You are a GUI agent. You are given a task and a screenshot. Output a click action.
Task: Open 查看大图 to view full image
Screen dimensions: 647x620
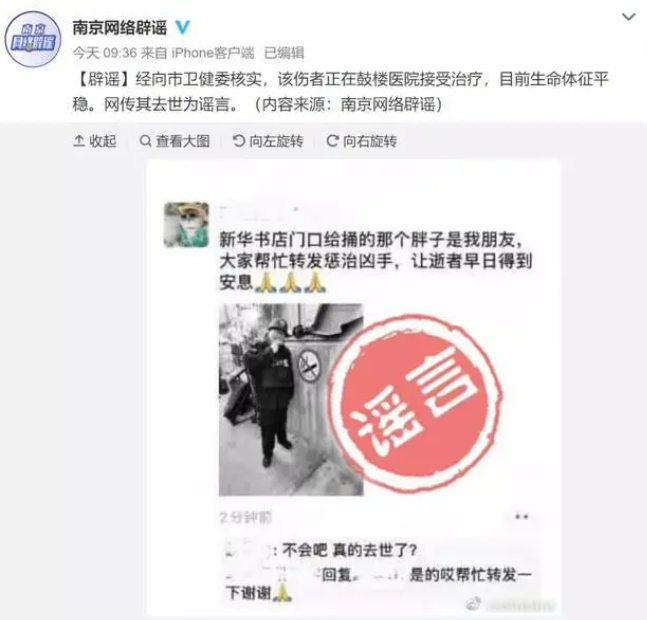(175, 141)
